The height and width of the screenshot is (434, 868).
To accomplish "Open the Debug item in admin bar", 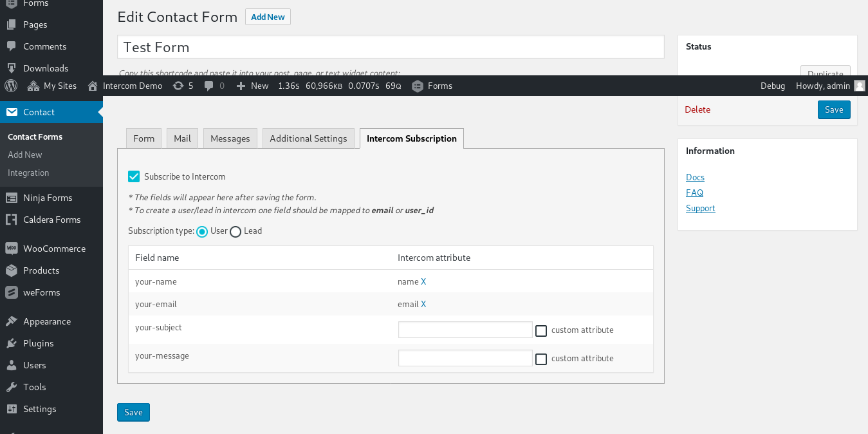I will click(773, 86).
